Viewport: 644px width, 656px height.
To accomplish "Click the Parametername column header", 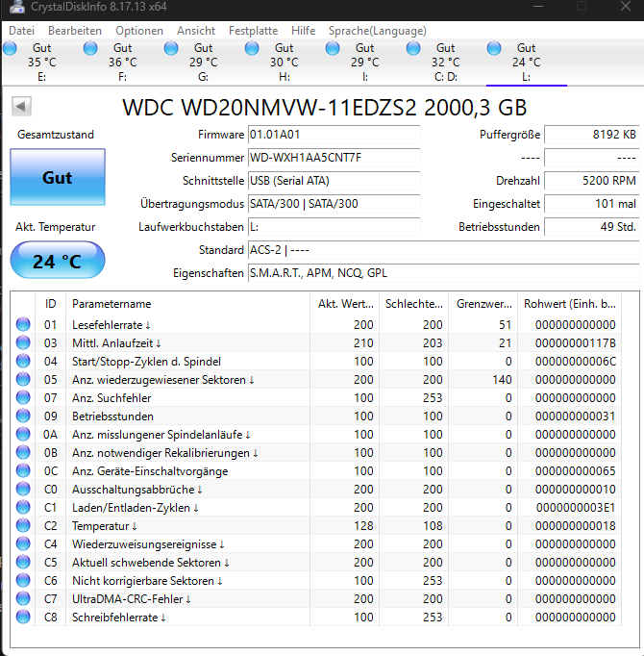I will point(187,304).
